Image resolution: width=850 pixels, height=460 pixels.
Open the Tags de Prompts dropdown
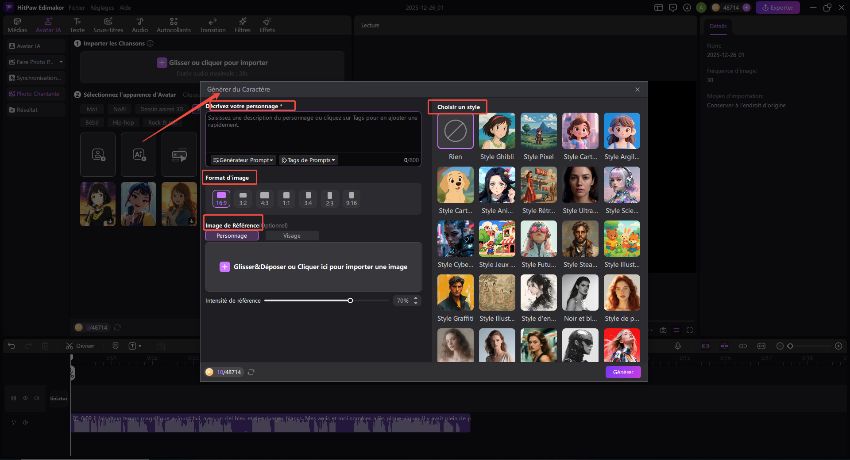[308, 160]
